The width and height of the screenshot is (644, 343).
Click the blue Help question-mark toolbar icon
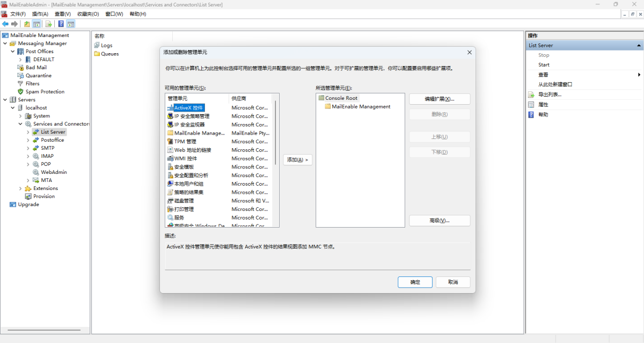point(61,24)
